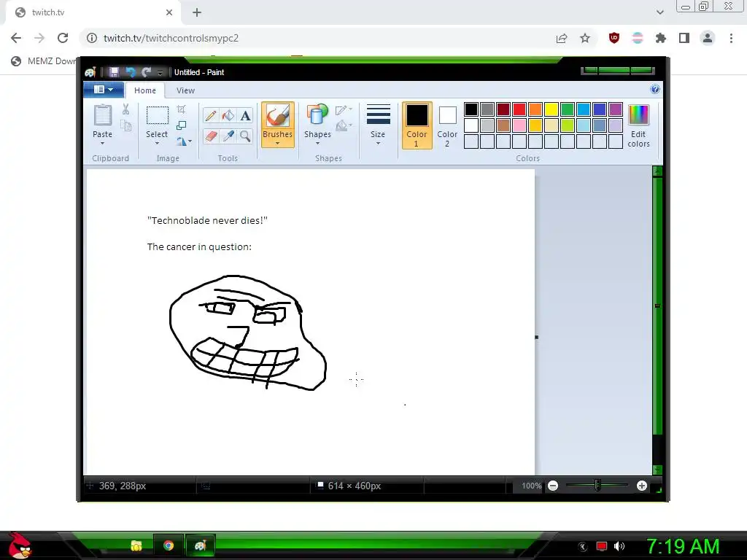Pick the red color swatch

[519, 109]
